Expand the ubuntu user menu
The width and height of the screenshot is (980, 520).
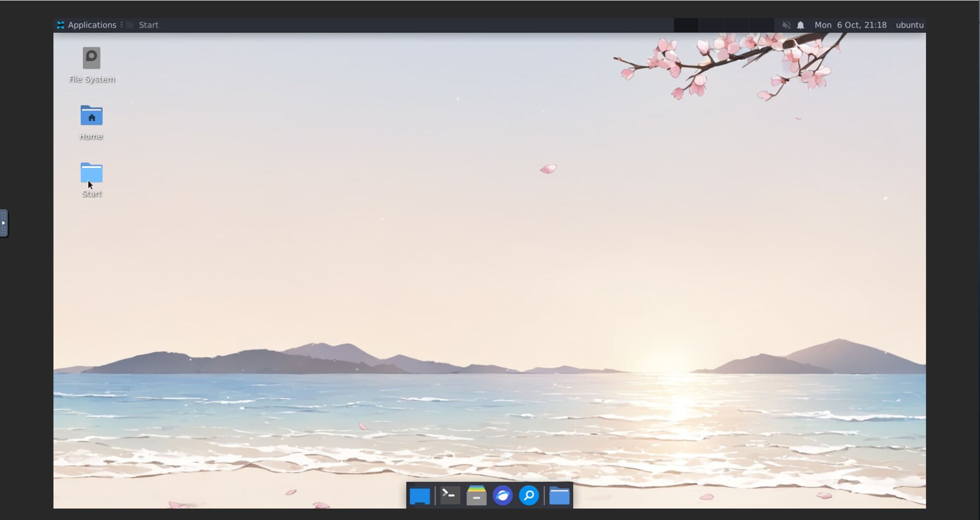click(909, 25)
